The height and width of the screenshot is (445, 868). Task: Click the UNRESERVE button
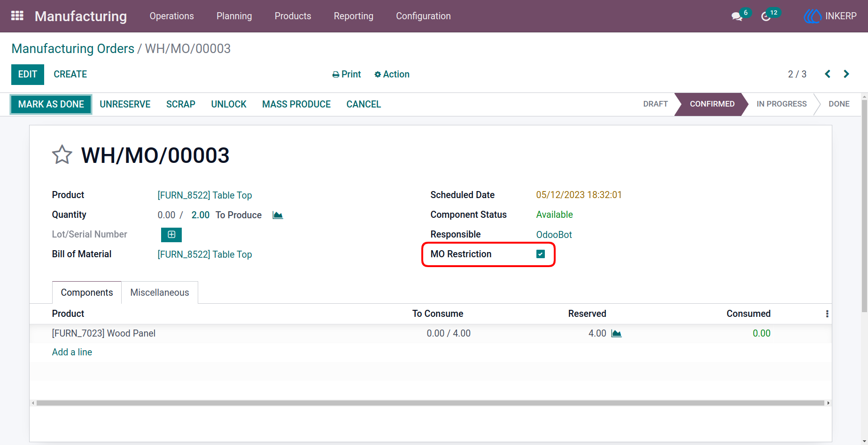pos(125,104)
